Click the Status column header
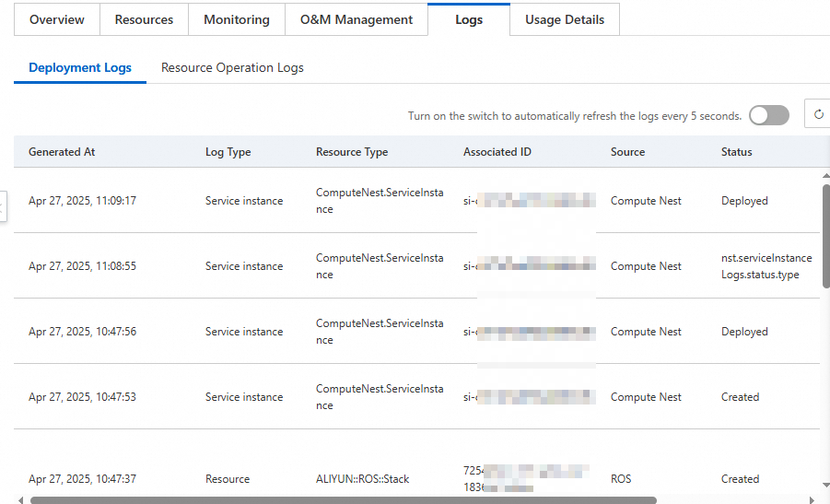The image size is (830, 504). [736, 152]
